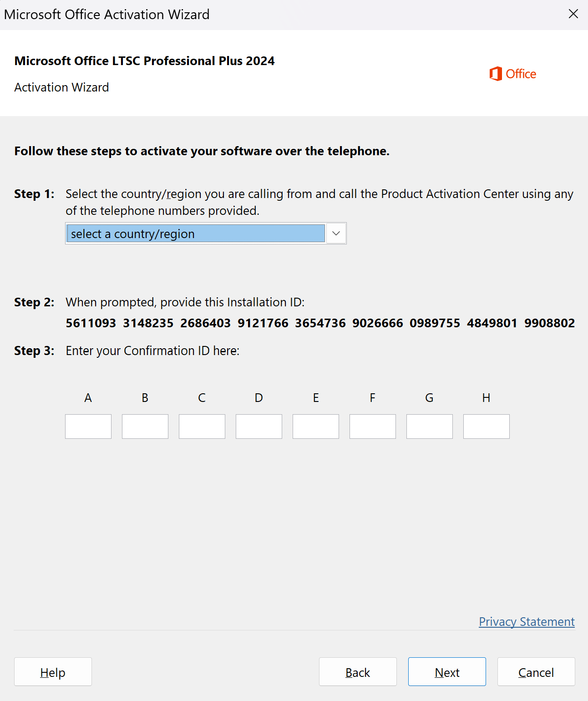Focus Confirmation ID field H
The width and height of the screenshot is (588, 701).
click(x=487, y=427)
